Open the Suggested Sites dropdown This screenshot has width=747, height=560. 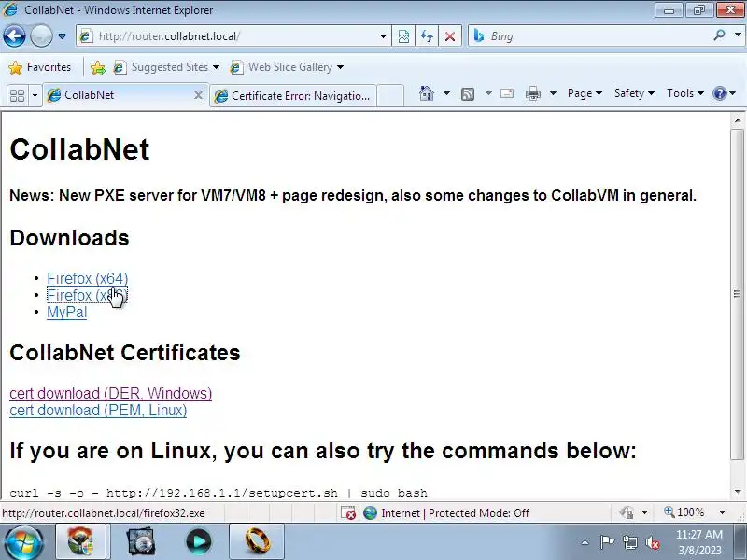point(167,67)
